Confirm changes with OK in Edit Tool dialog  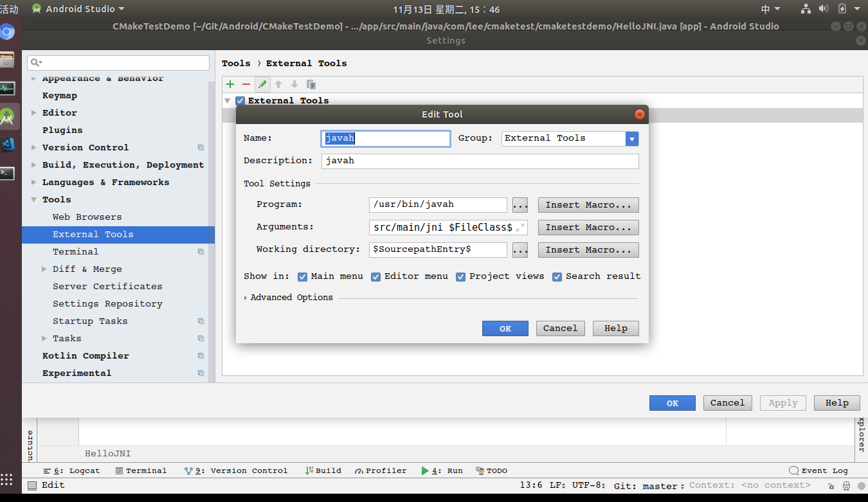pos(505,328)
